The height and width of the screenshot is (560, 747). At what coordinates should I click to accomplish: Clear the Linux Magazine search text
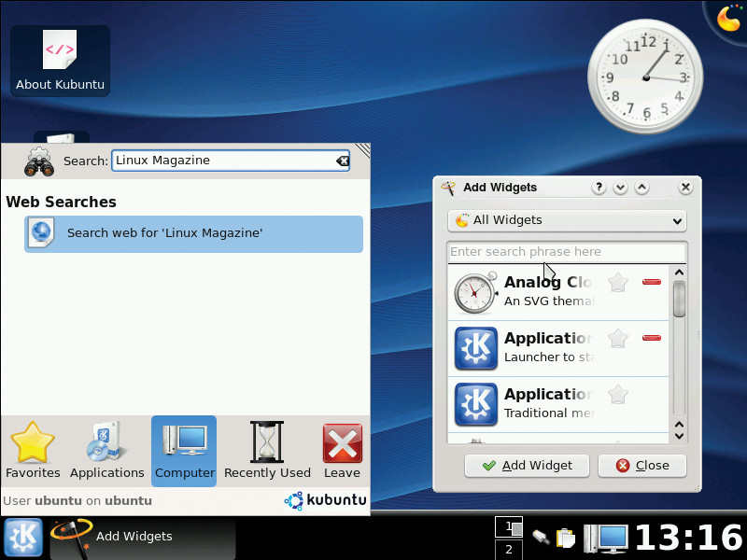[x=343, y=161]
